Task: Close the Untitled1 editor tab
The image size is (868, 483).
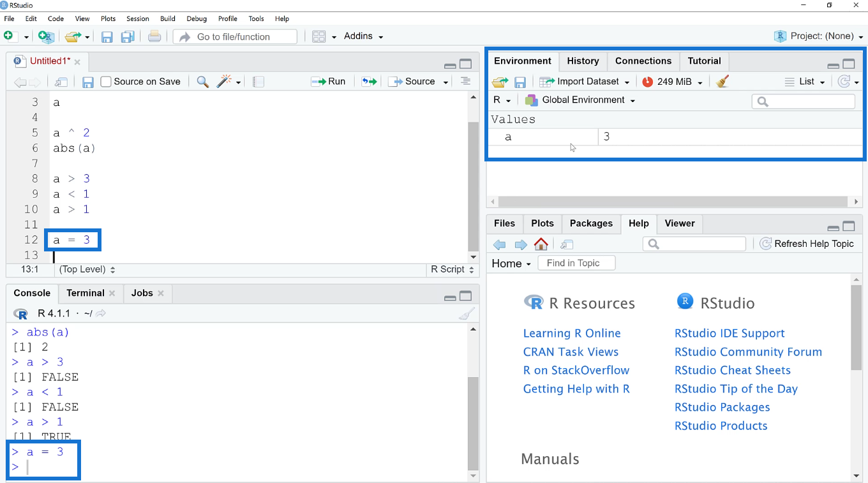Action: pos(77,62)
